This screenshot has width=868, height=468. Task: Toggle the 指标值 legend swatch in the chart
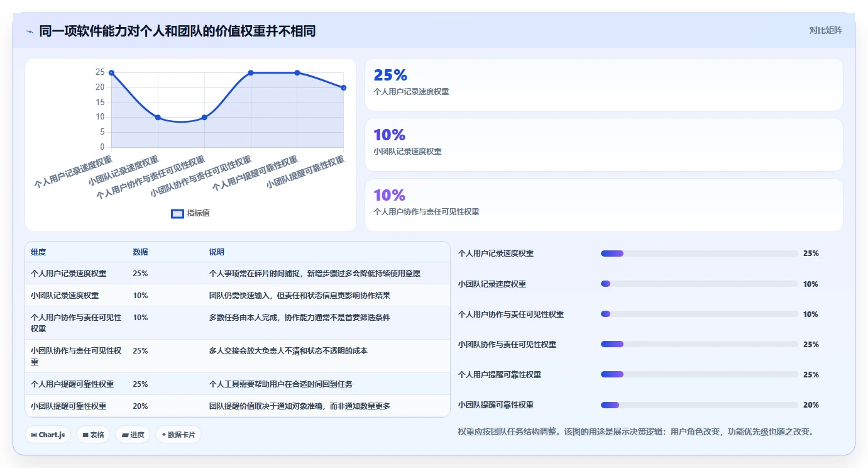tap(177, 214)
